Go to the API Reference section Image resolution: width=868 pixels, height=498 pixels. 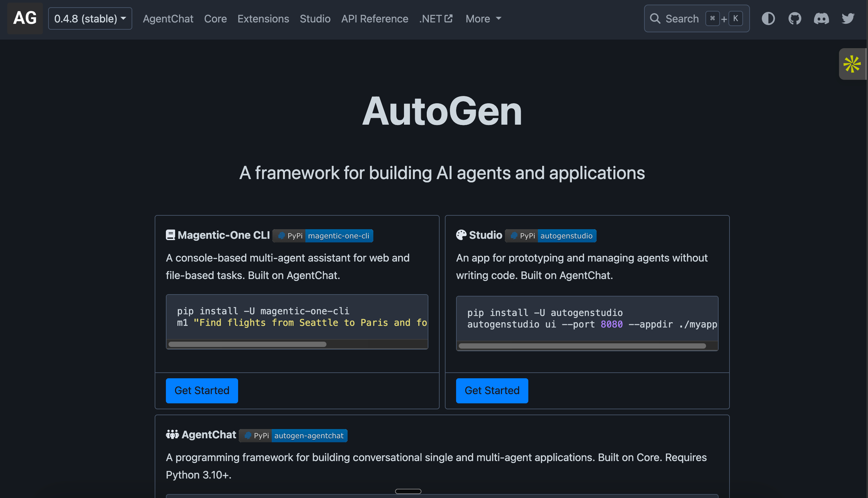pyautogui.click(x=375, y=18)
